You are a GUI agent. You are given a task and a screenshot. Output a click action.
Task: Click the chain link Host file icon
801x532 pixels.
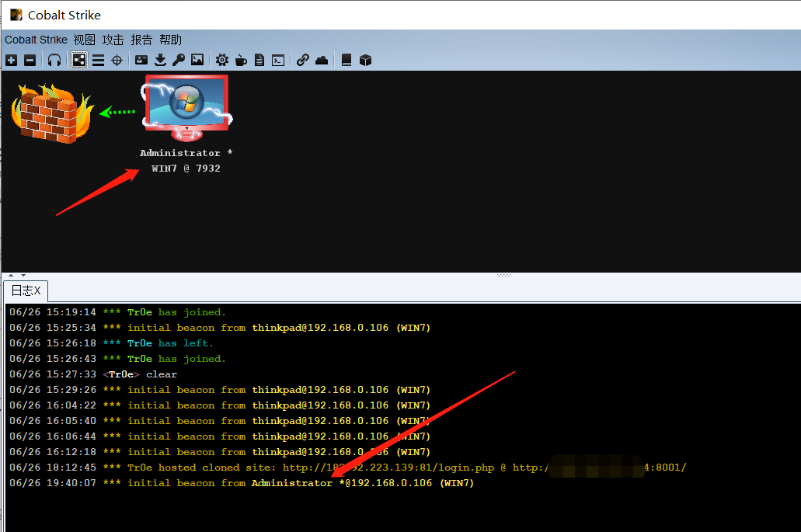tap(303, 61)
